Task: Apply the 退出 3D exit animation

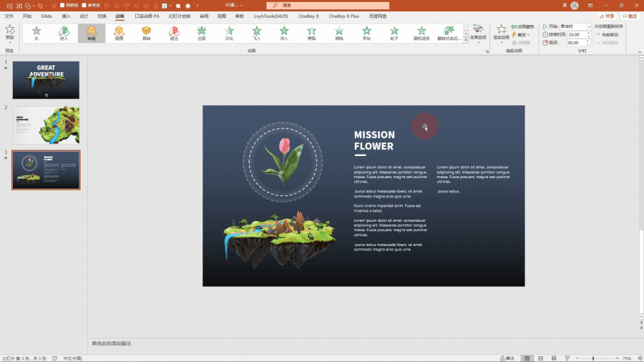Action: click(x=174, y=33)
